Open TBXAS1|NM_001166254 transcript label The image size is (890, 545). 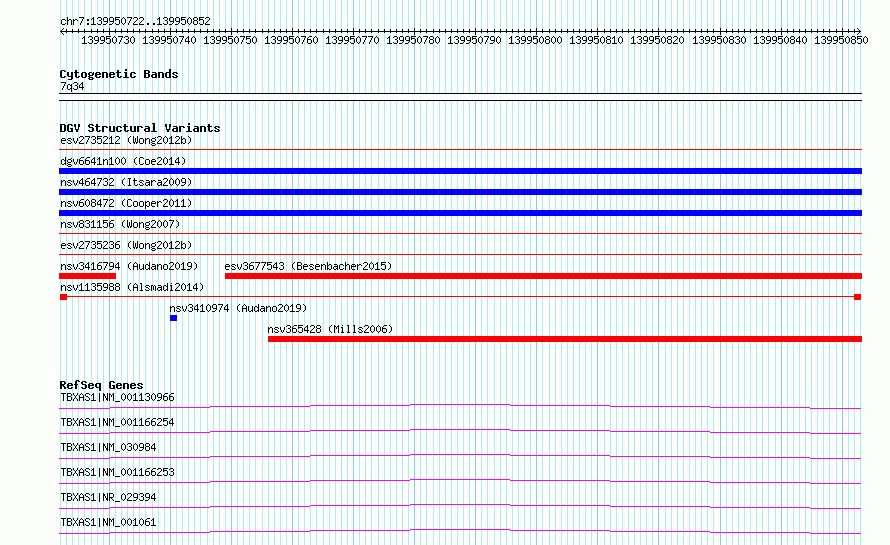tap(117, 422)
